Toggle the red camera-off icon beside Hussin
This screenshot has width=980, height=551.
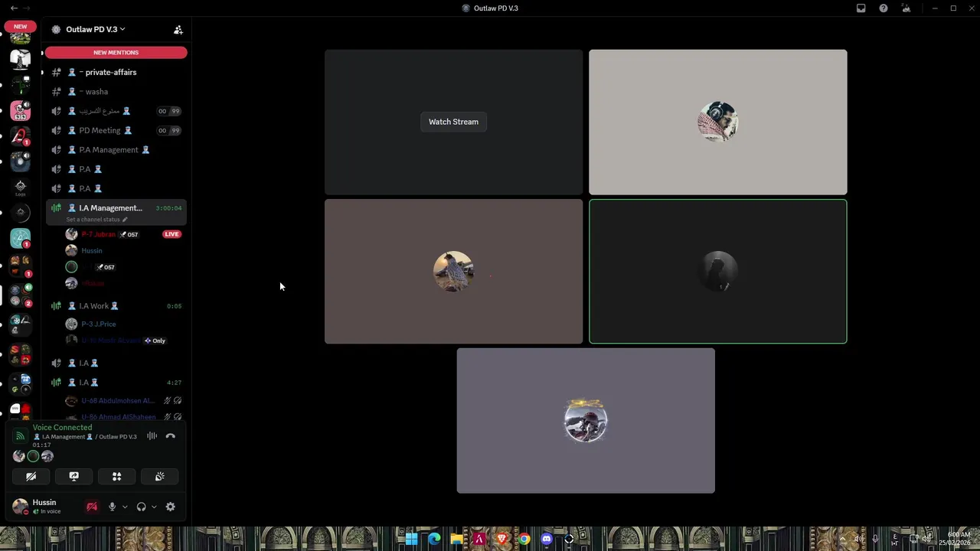92,507
